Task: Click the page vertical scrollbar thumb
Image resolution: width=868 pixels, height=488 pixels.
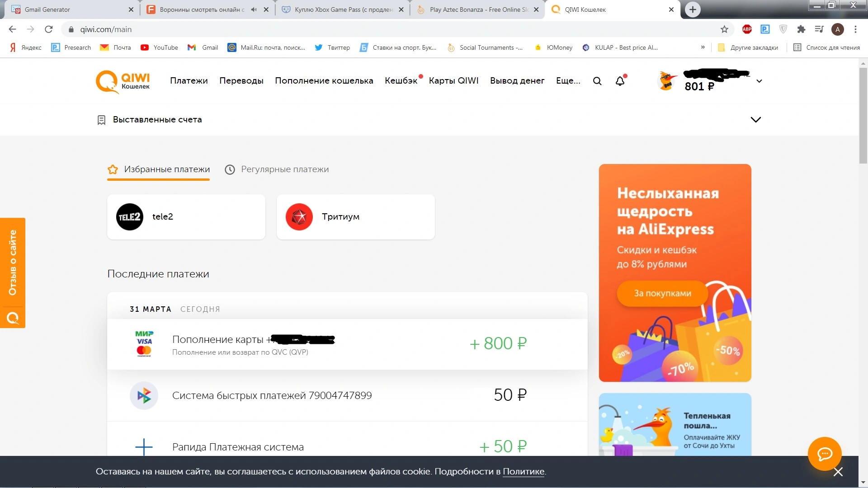Action: click(x=863, y=115)
